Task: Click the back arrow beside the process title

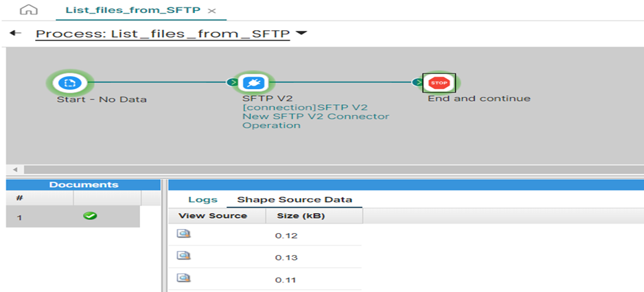Action: click(x=15, y=33)
